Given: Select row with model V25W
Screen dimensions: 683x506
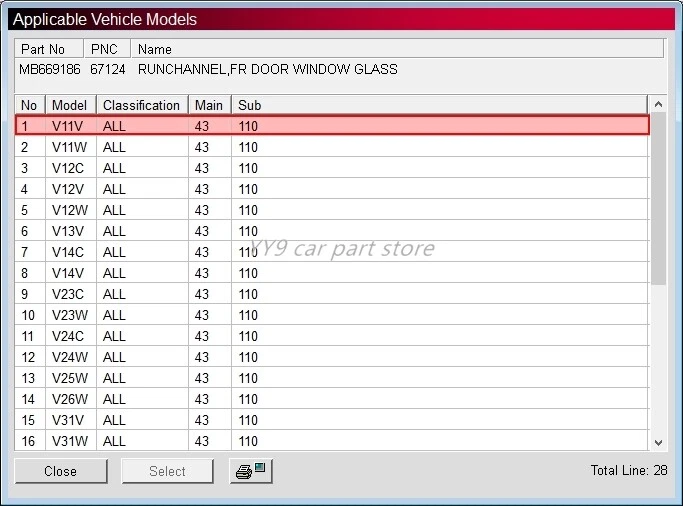Looking at the screenshot, I should [x=332, y=378].
